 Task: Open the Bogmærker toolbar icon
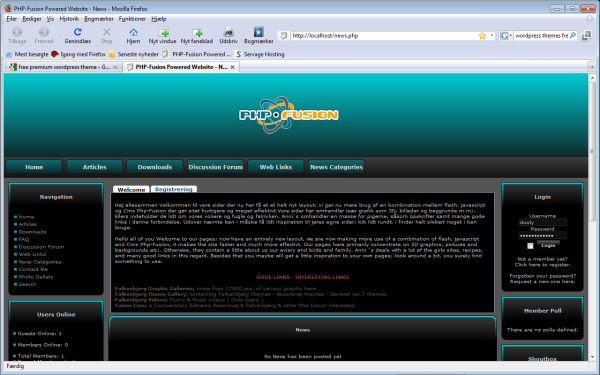259,32
